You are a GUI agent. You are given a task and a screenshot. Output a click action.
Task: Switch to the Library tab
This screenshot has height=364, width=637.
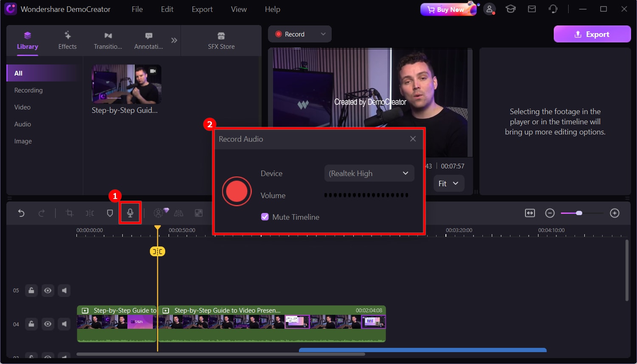pos(28,41)
